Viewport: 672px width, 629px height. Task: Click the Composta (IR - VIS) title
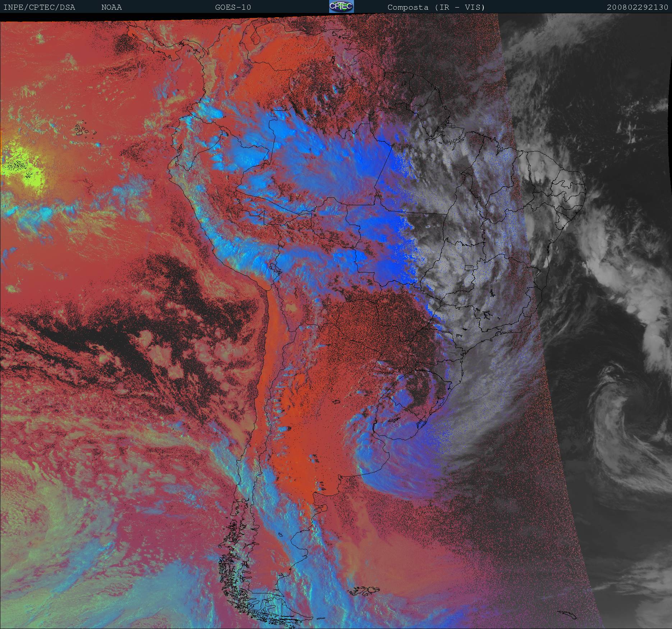(x=436, y=7)
